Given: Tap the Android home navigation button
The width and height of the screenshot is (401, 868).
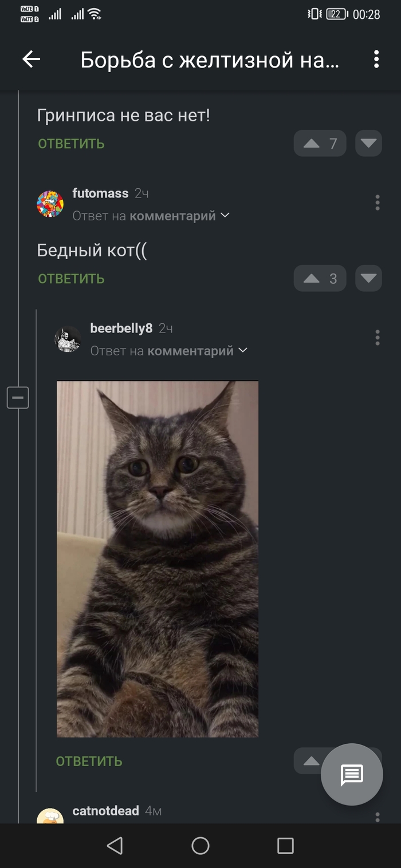Looking at the screenshot, I should pyautogui.click(x=200, y=846).
